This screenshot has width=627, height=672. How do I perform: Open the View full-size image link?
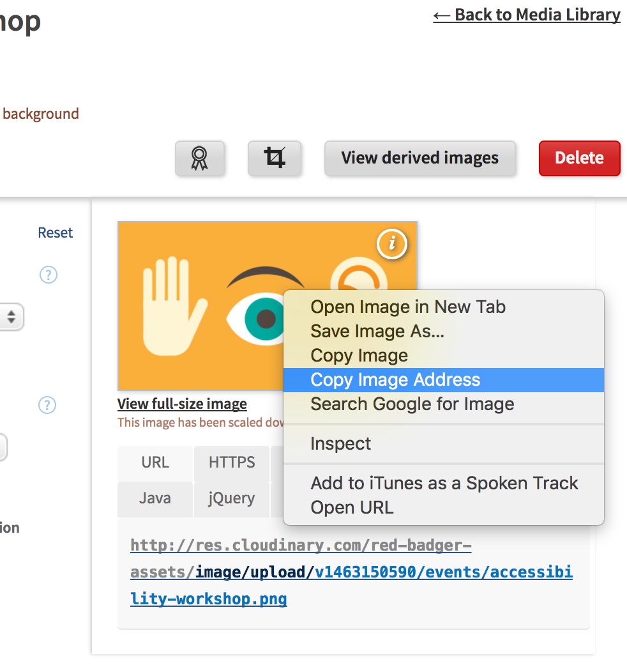coord(182,404)
